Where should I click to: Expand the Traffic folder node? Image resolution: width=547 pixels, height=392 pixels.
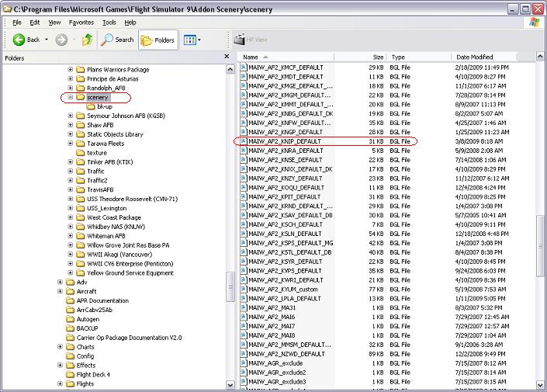(x=70, y=171)
